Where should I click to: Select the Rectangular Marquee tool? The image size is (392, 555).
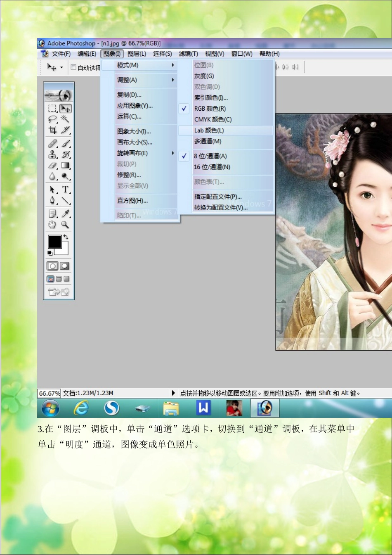(x=52, y=109)
